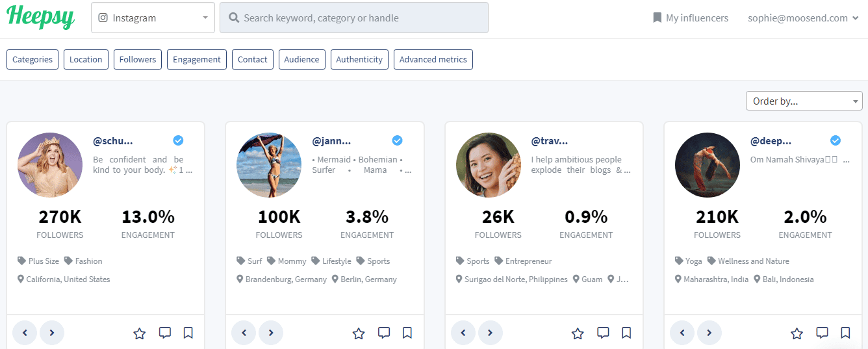The width and height of the screenshot is (868, 349).
Task: Open the sophie@moosend.com account menu
Action: tap(802, 18)
